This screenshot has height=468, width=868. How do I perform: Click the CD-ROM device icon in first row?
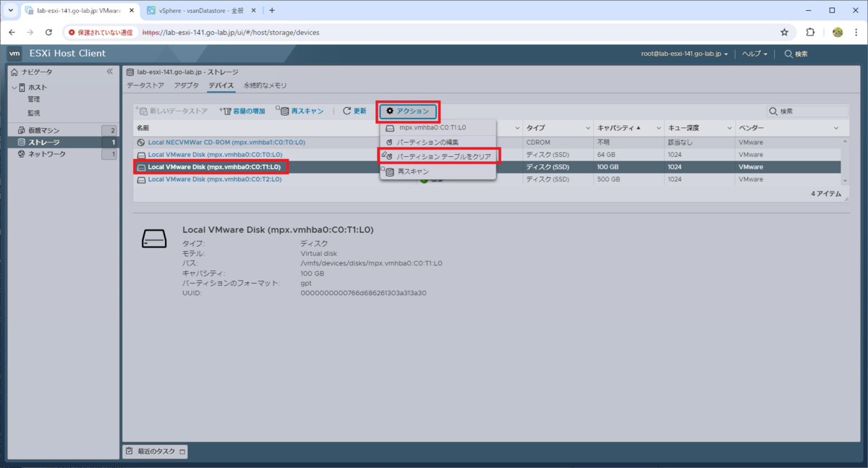tap(141, 142)
